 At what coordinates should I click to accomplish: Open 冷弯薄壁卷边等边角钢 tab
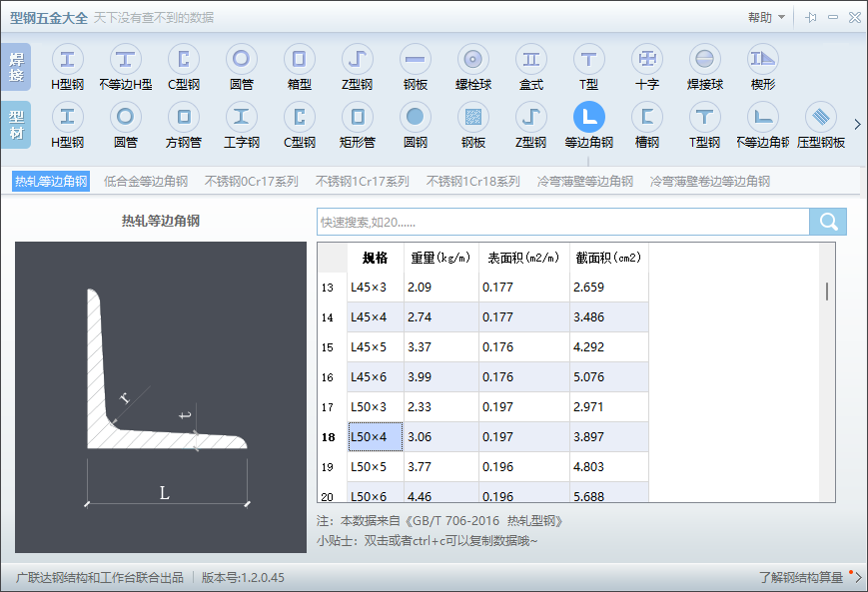tap(709, 182)
